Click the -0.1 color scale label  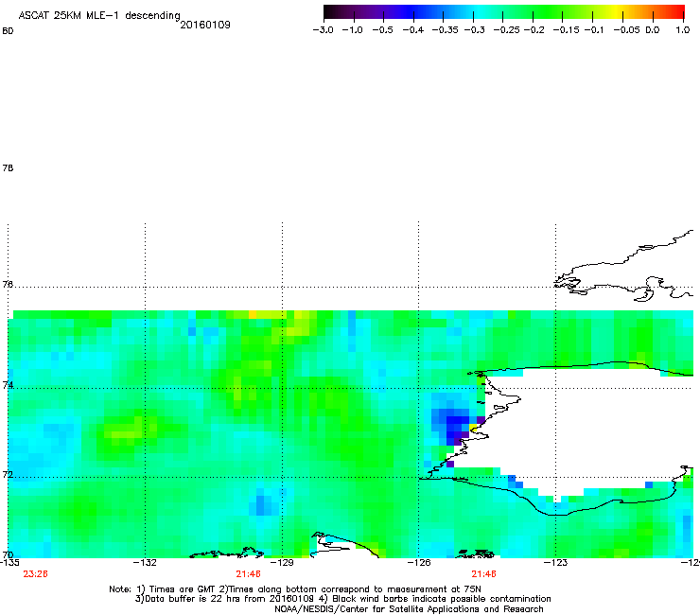point(594,30)
